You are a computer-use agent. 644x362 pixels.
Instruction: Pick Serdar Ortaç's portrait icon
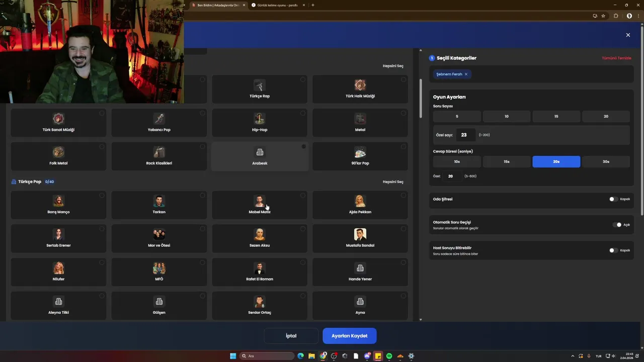click(260, 302)
